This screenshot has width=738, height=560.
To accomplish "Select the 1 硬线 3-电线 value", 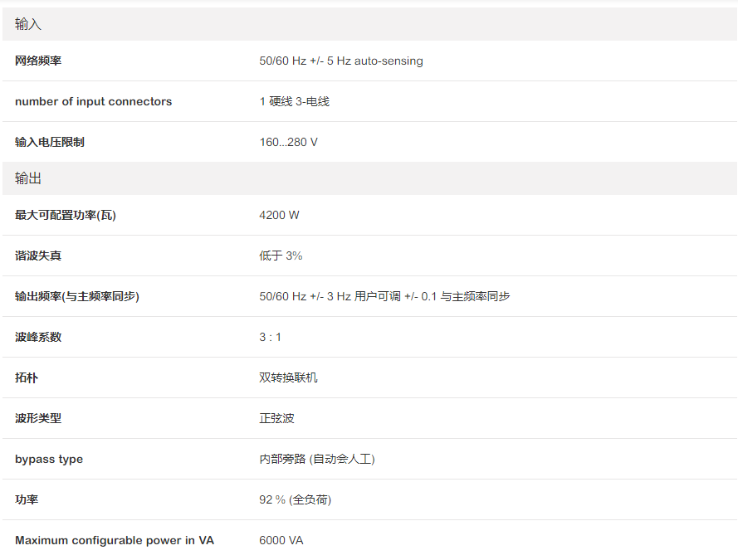I will click(294, 101).
